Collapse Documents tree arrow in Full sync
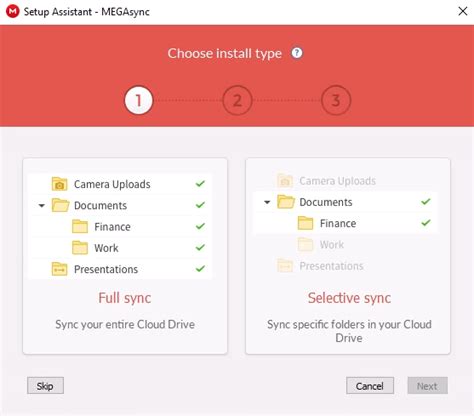This screenshot has height=416, width=474. [x=41, y=205]
